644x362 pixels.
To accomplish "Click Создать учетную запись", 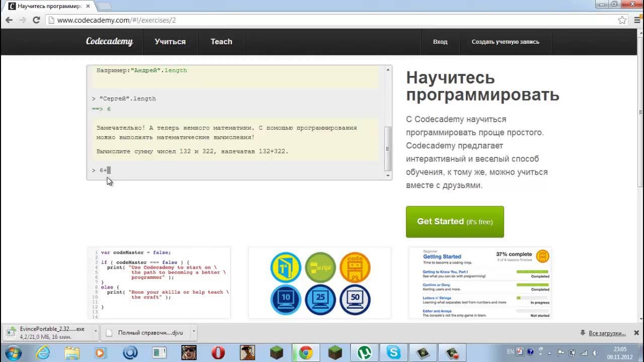I will click(505, 42).
